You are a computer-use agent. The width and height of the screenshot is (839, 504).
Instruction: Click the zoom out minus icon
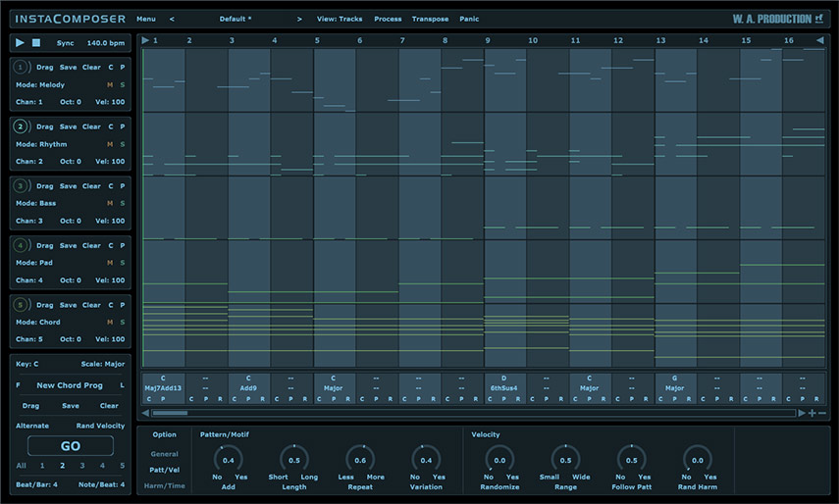[x=822, y=414]
